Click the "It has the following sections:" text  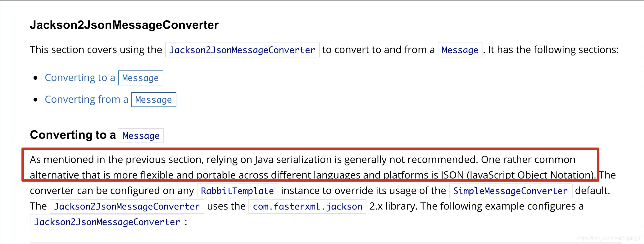553,50
